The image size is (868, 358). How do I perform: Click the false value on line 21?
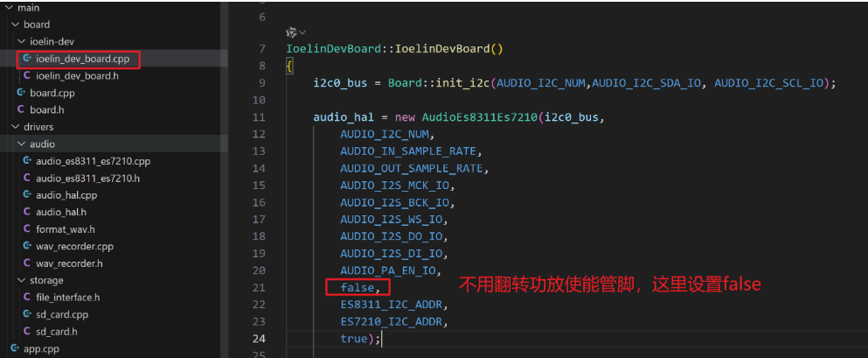[x=357, y=288]
